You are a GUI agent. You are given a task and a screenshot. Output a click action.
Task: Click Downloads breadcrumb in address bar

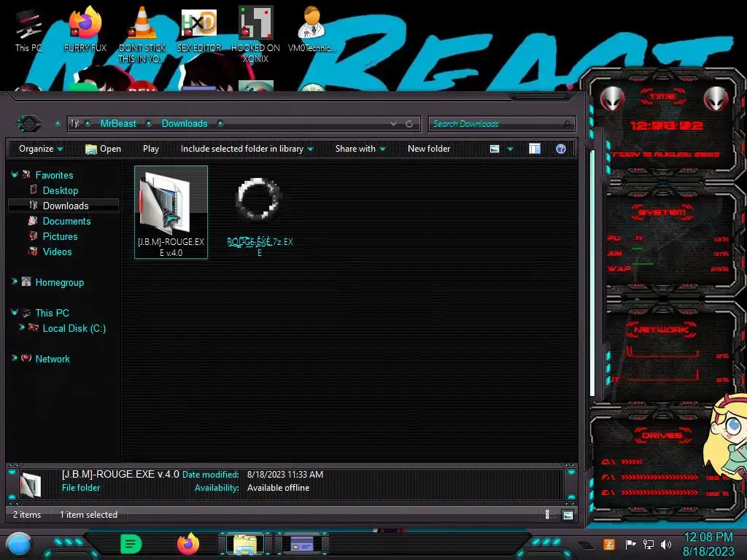185,123
